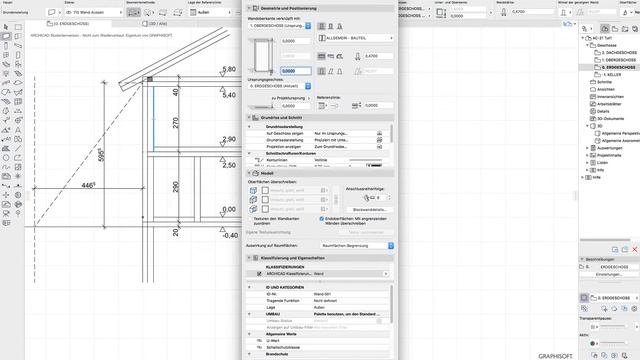Open Raumflächen-Begrenzung dropdown
This screenshot has width=640, height=360.
[x=357, y=246]
